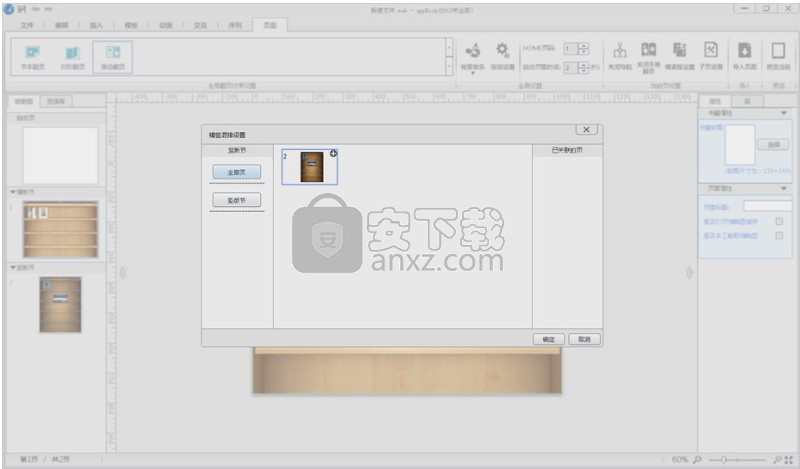Click the undo arrow in the title bar

point(36,9)
